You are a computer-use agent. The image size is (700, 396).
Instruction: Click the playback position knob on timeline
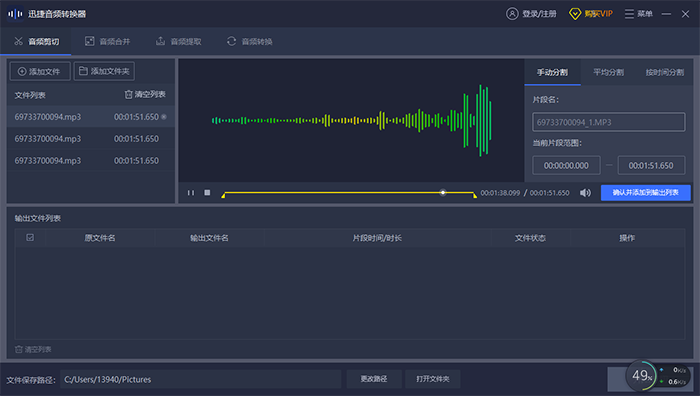point(443,192)
